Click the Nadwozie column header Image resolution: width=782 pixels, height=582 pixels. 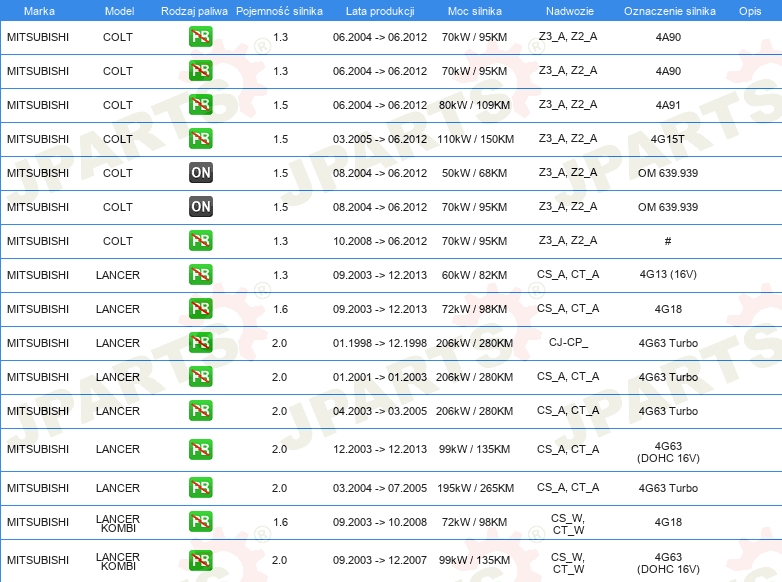pyautogui.click(x=570, y=11)
